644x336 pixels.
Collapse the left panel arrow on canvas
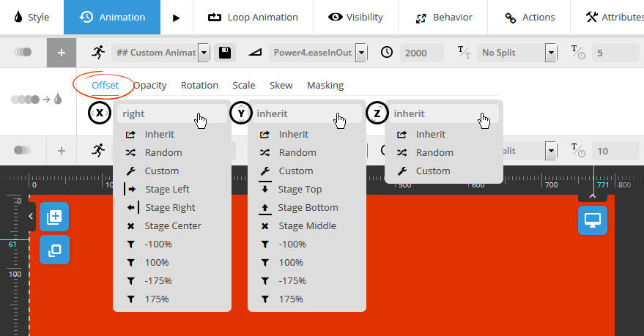point(30,216)
